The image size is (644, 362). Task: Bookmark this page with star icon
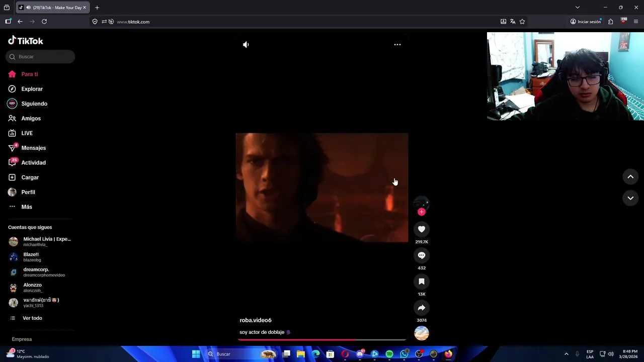522,22
